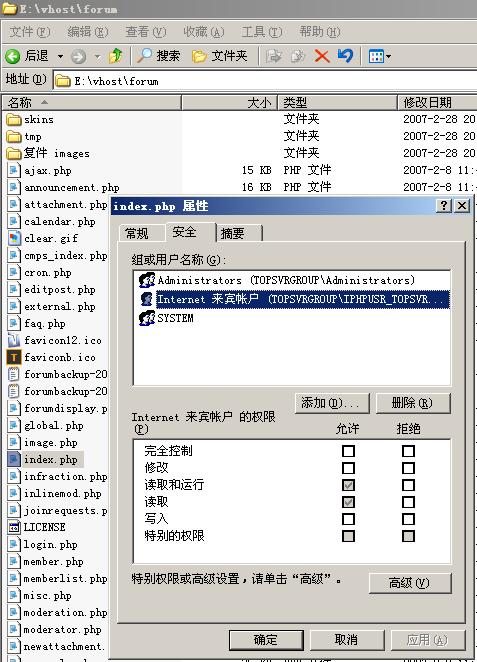Open the 编辑(E) menu
This screenshot has width=477, height=662.
click(x=88, y=32)
